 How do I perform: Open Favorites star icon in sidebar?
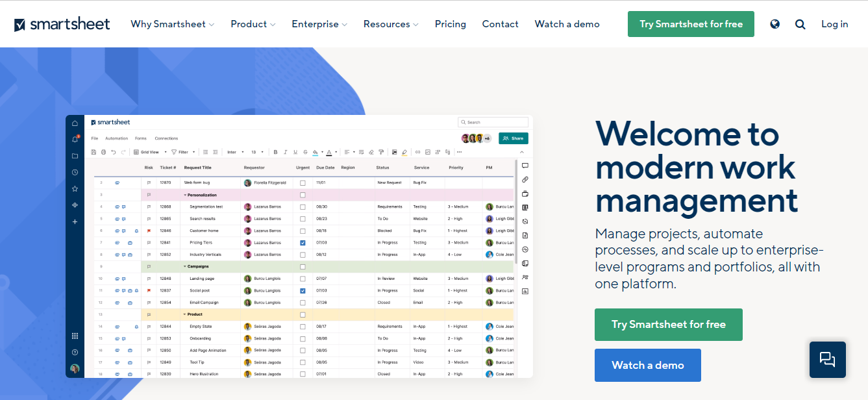pos(75,188)
